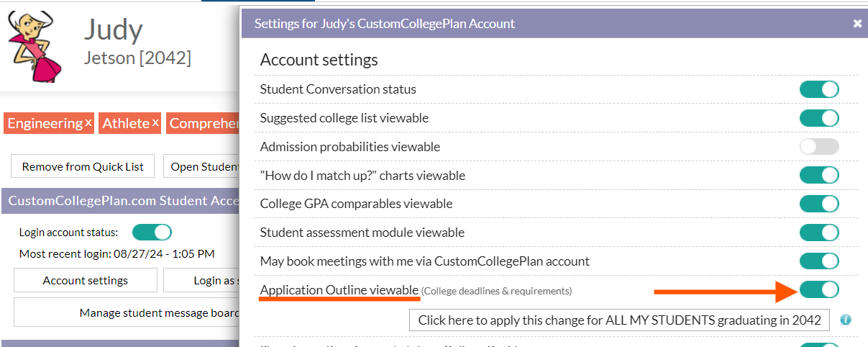Turn off Suggested college list viewable
The height and width of the screenshot is (347, 868).
click(819, 118)
